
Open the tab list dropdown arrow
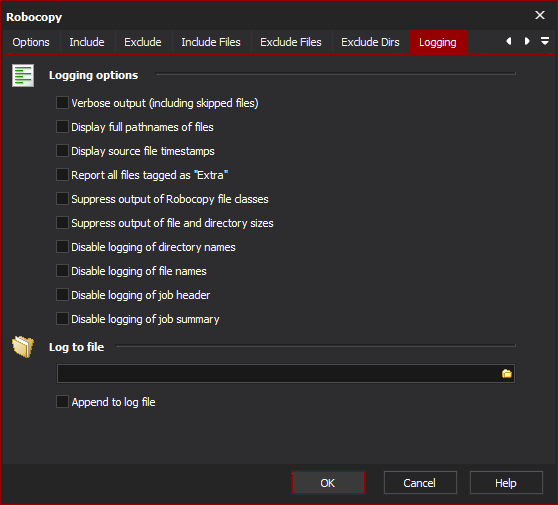coord(544,41)
